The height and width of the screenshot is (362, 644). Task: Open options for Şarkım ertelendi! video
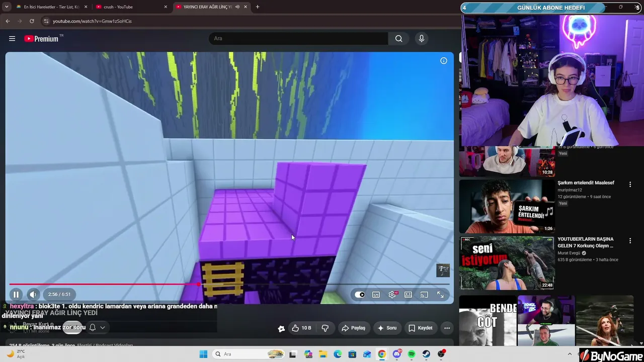pyautogui.click(x=630, y=185)
